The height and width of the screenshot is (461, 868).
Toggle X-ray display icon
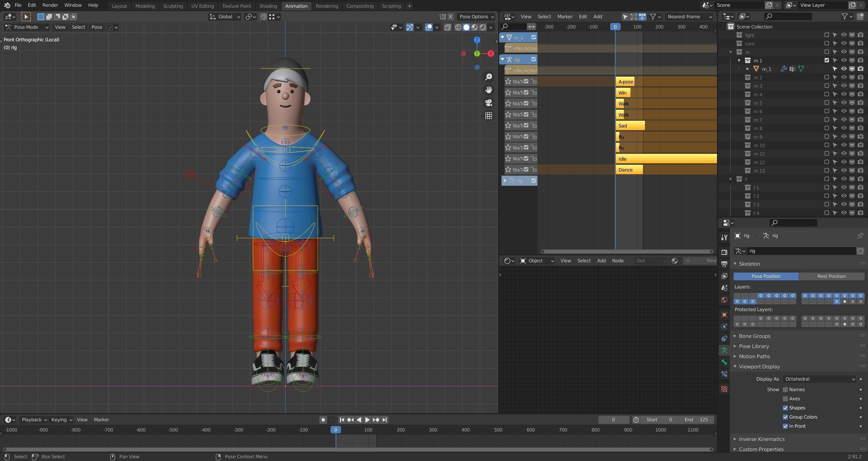[448, 27]
